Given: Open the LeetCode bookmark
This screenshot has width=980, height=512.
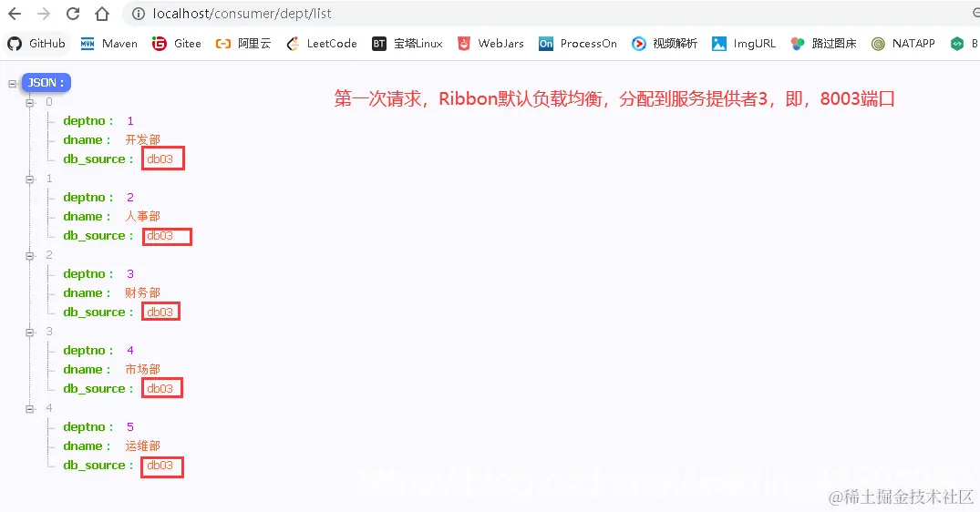Looking at the screenshot, I should click(x=321, y=44).
